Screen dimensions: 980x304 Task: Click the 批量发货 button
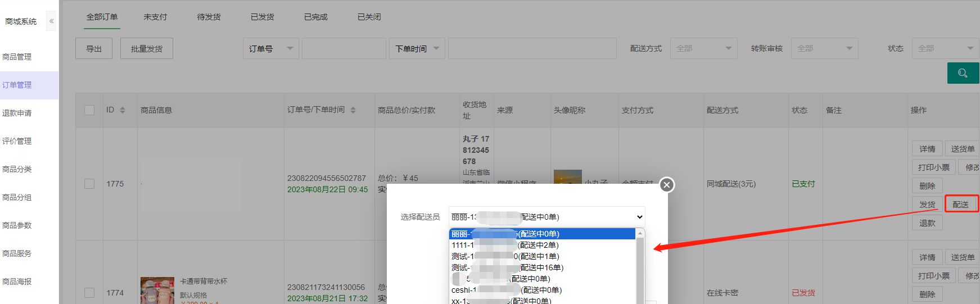click(x=146, y=49)
